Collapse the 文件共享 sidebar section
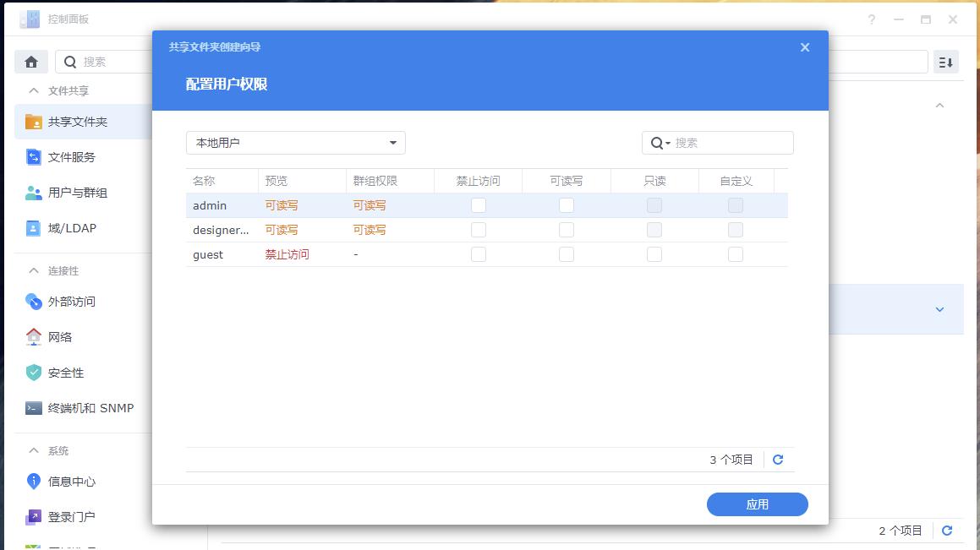This screenshot has height=550, width=980. (x=32, y=90)
